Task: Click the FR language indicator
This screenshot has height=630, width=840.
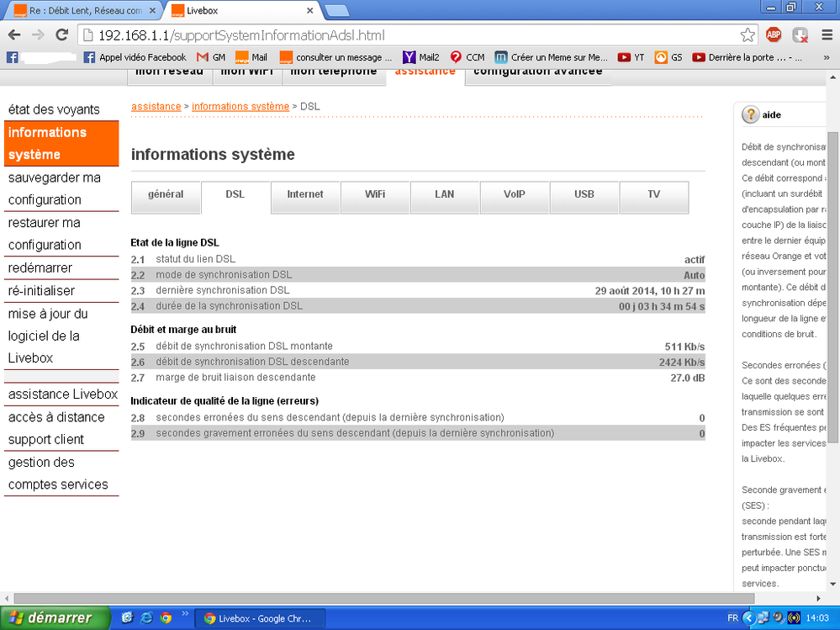Action: [x=733, y=617]
